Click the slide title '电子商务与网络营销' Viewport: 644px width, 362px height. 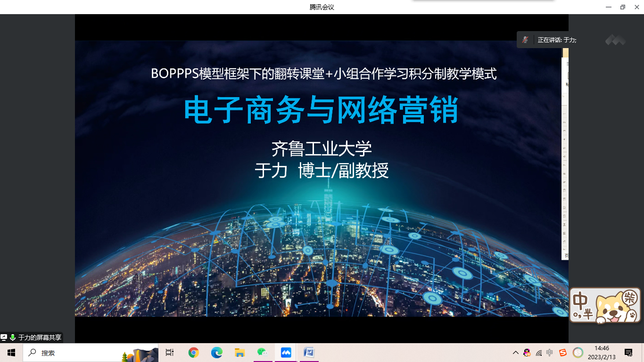[321, 110]
